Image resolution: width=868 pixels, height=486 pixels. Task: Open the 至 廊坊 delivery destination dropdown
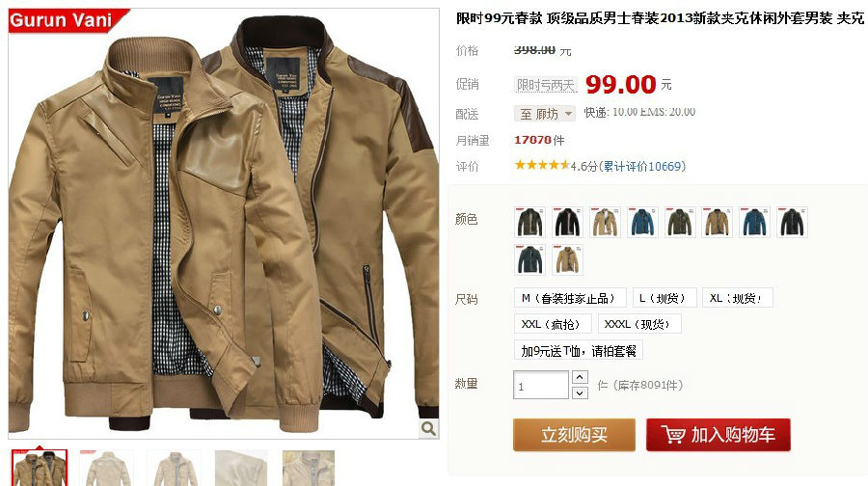coord(545,114)
